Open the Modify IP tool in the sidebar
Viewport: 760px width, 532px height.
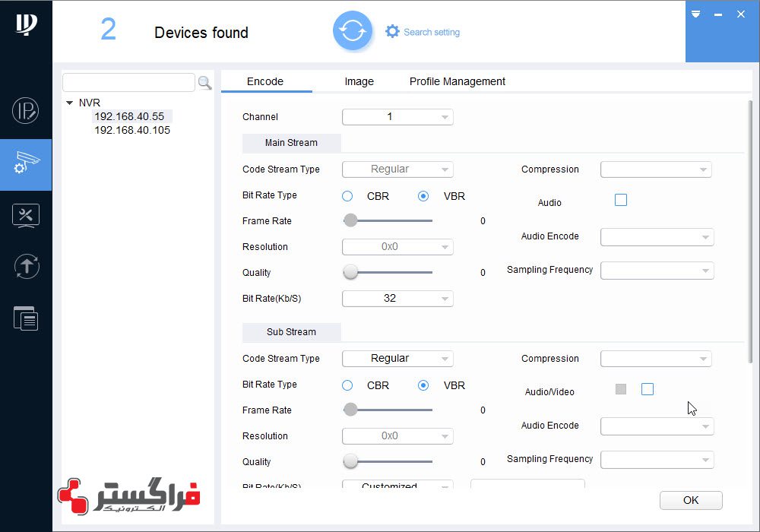[x=26, y=111]
